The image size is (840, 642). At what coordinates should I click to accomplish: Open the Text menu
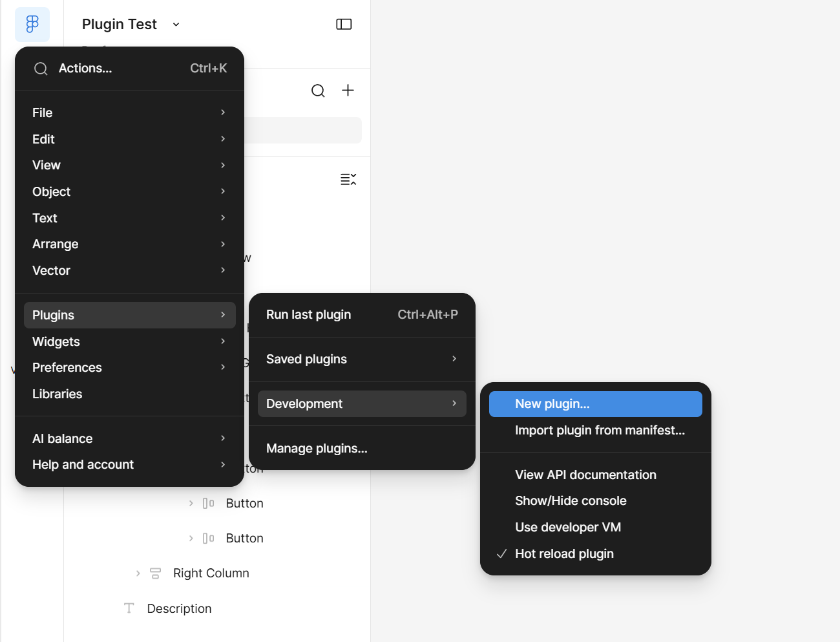coord(129,219)
